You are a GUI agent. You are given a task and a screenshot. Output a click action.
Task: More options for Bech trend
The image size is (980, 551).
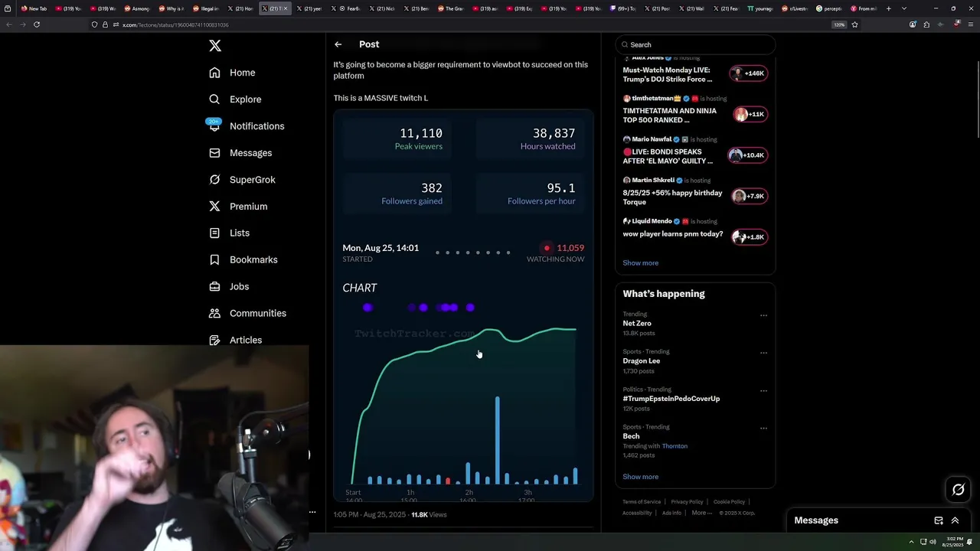pos(763,428)
